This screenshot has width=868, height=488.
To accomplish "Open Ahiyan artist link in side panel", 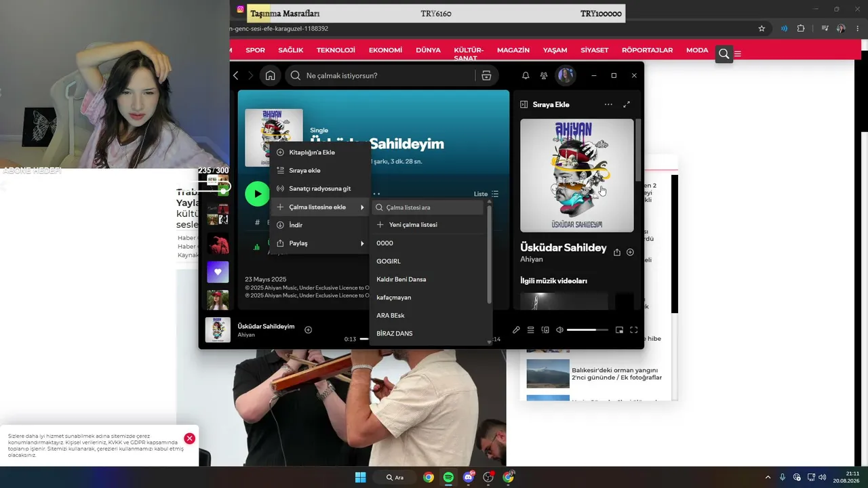I will [532, 260].
